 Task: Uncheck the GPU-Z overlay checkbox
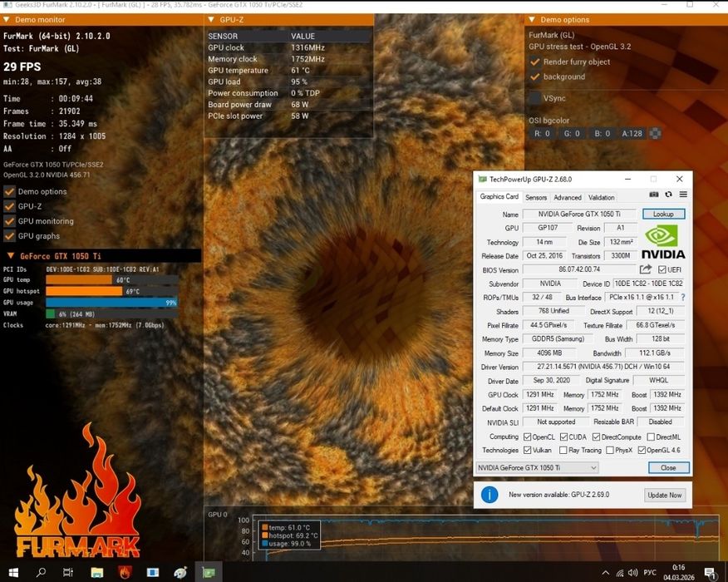(x=9, y=206)
